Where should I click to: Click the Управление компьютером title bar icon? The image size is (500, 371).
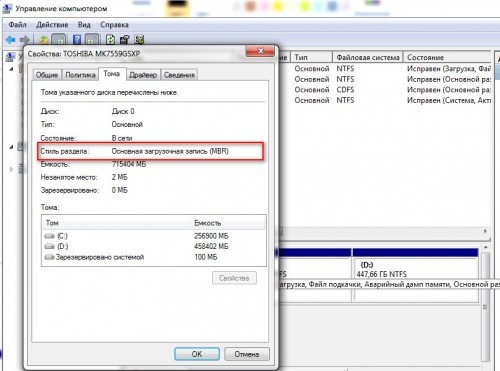pyautogui.click(x=7, y=8)
